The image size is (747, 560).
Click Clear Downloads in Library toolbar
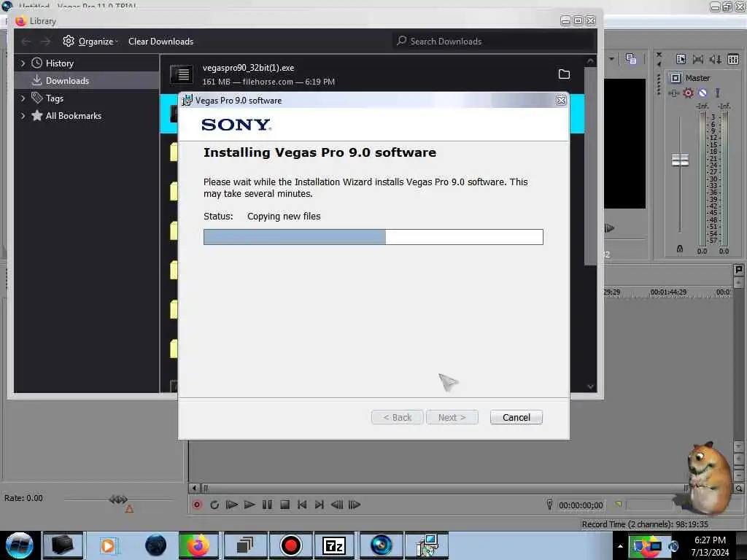(160, 42)
